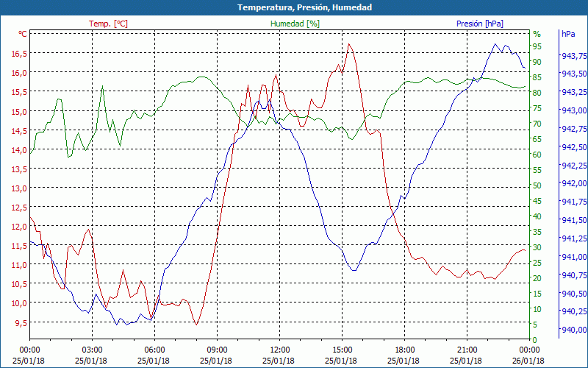Select the blue "Presión [hPa]" legend label

pos(480,24)
